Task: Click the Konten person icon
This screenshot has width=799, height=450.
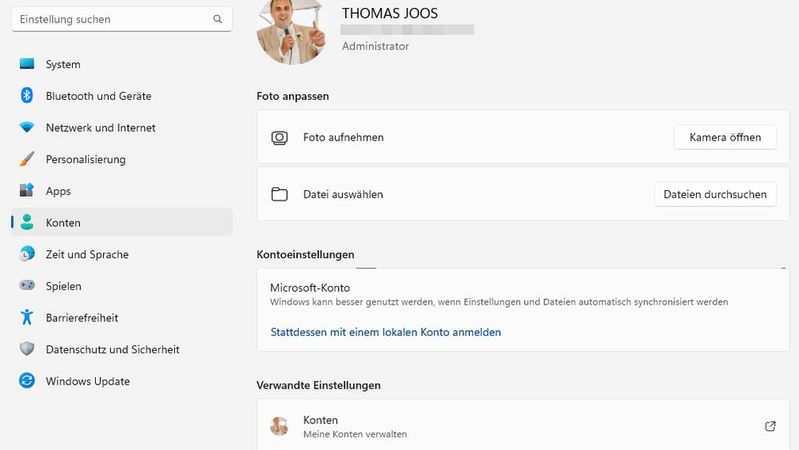Action: [27, 222]
